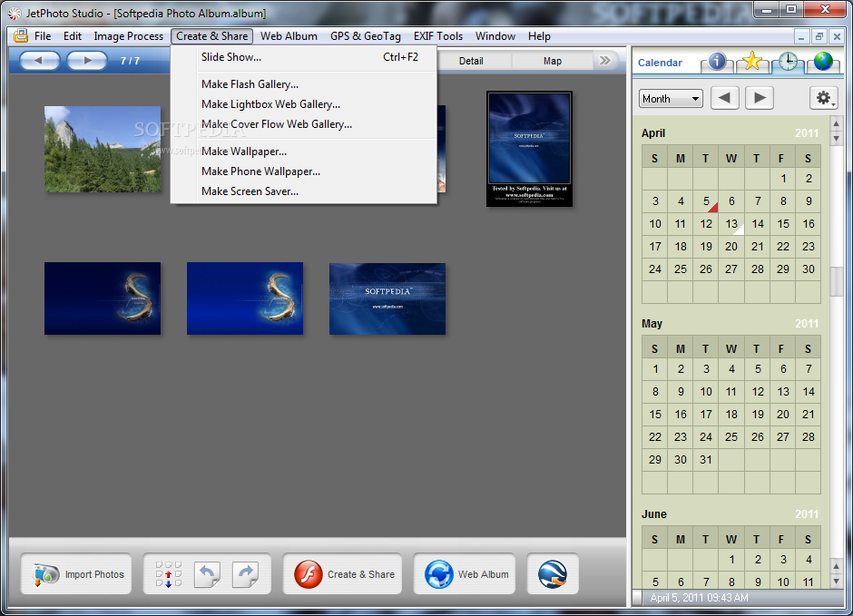The width and height of the screenshot is (853, 616).
Task: Click the April month heading
Action: (653, 133)
